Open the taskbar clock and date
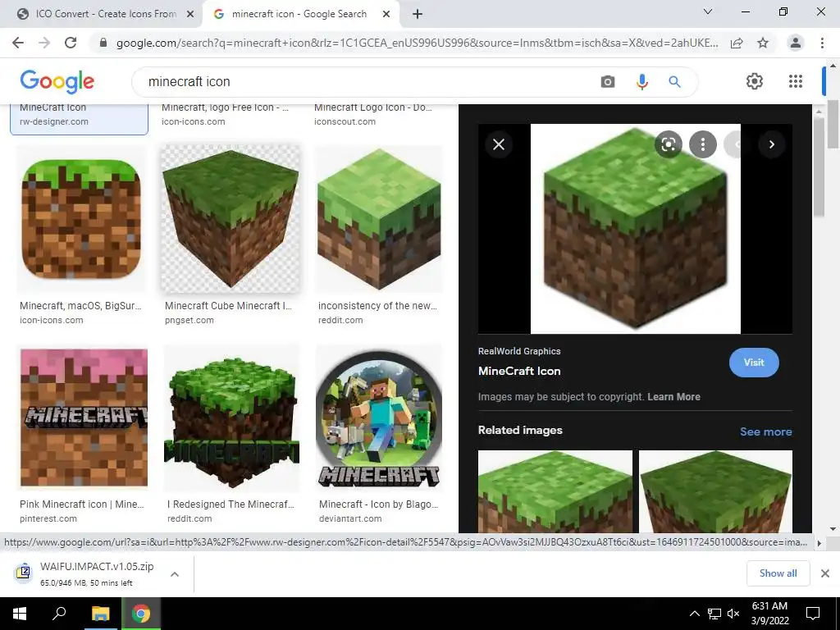 (769, 614)
